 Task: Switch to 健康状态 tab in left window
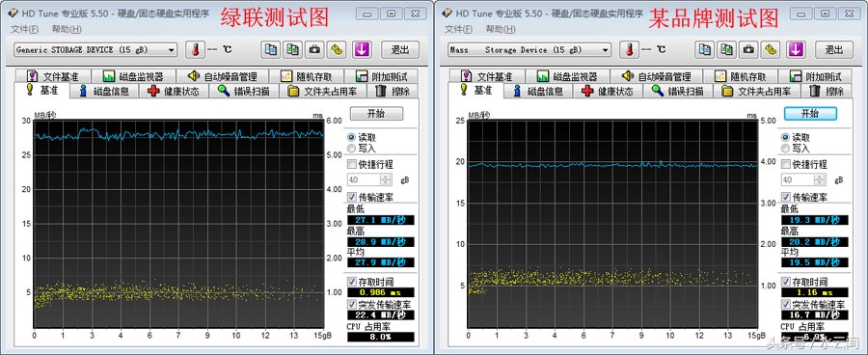174,92
